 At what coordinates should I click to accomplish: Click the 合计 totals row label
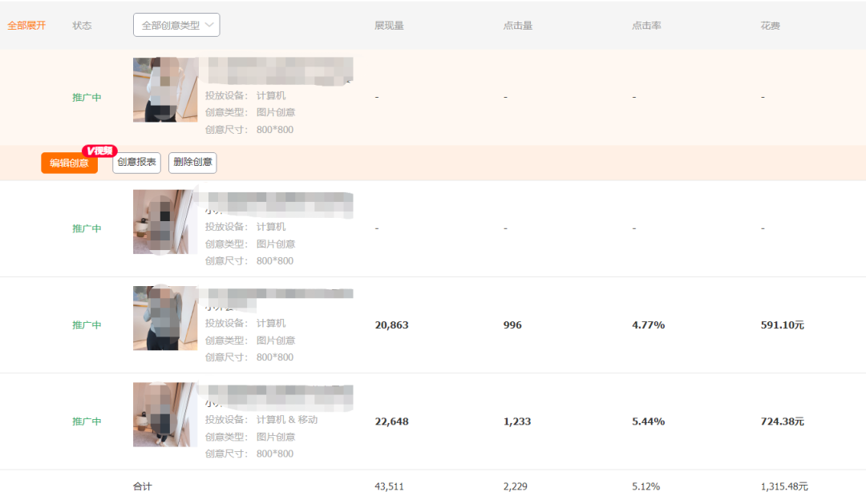tap(142, 486)
